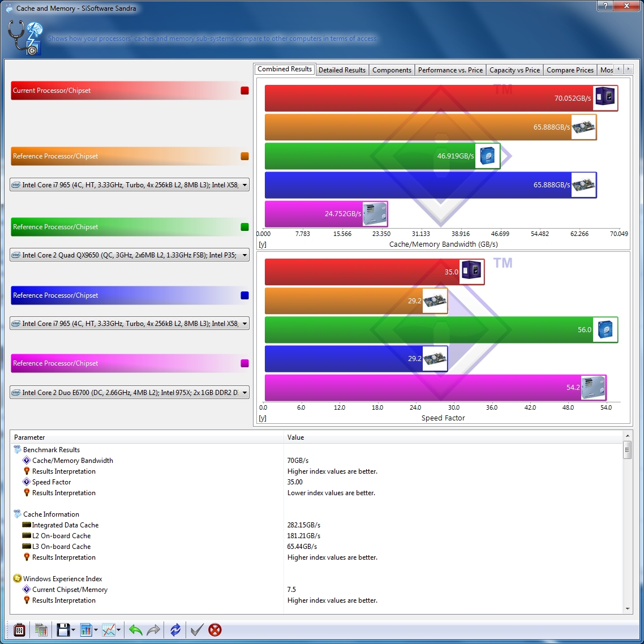The height and width of the screenshot is (644, 644).
Task: Click the L2 On-board Cache chip icon
Action: pos(26,535)
